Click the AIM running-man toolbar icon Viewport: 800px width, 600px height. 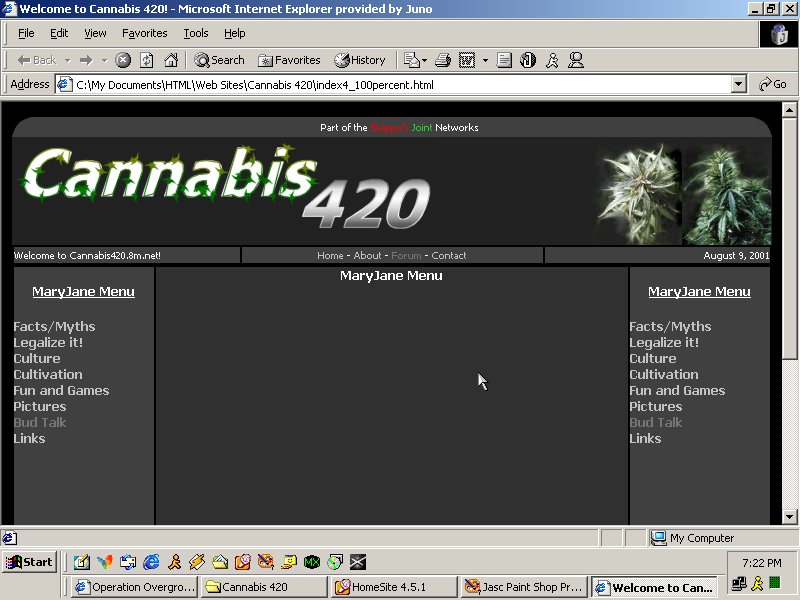[x=552, y=60]
